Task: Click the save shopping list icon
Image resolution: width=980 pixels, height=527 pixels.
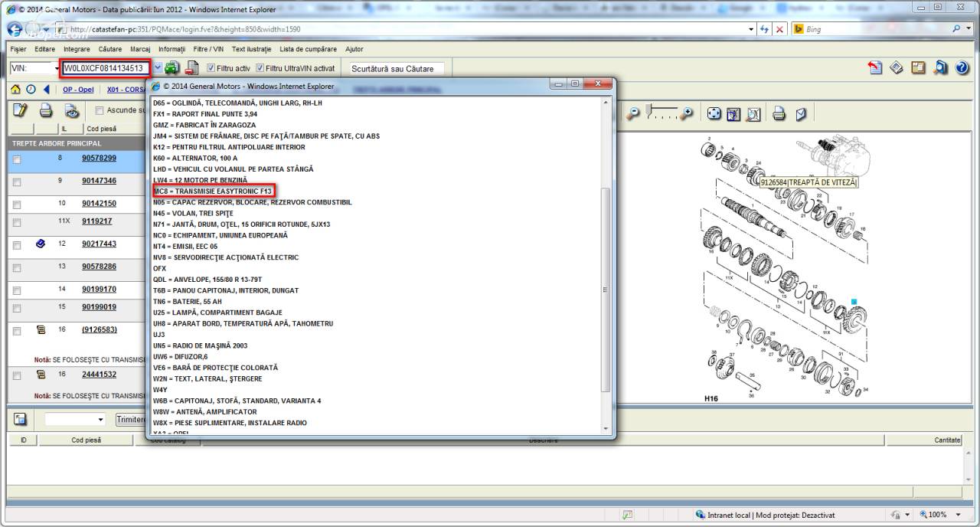Action: coord(20,419)
